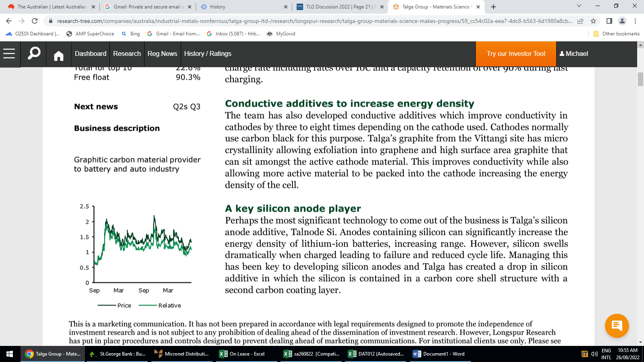Open OZEDI Dashboard bookmark
This screenshot has width=644, height=362.
pyautogui.click(x=32, y=34)
